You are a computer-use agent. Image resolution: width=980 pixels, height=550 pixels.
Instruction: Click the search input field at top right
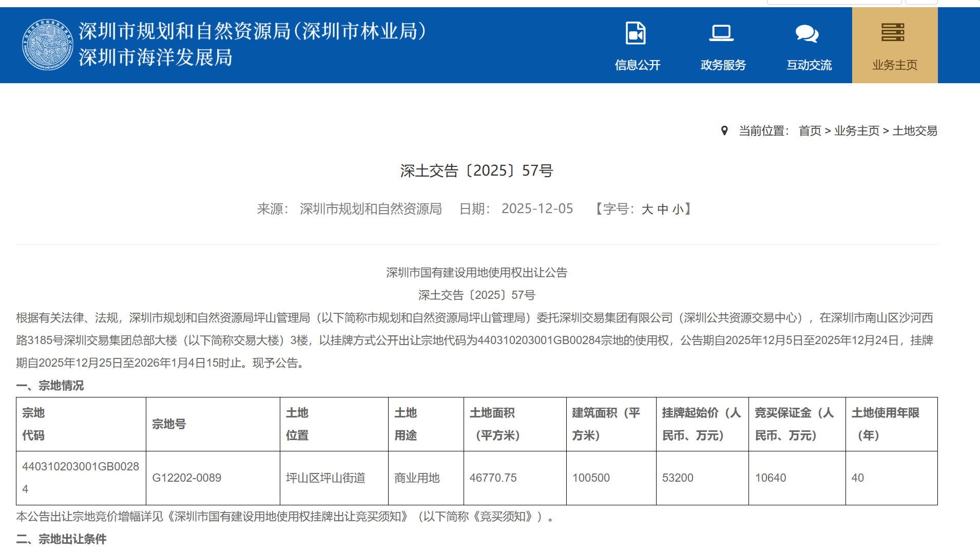click(x=834, y=2)
